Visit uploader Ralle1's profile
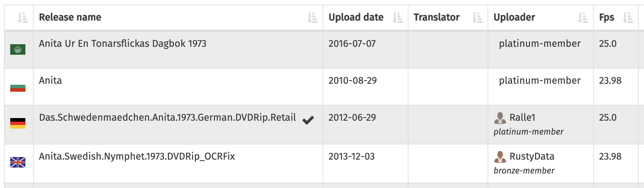 (x=522, y=117)
